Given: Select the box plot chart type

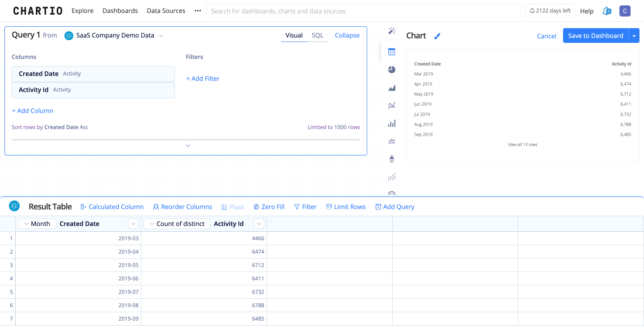Looking at the screenshot, I should 392,159.
